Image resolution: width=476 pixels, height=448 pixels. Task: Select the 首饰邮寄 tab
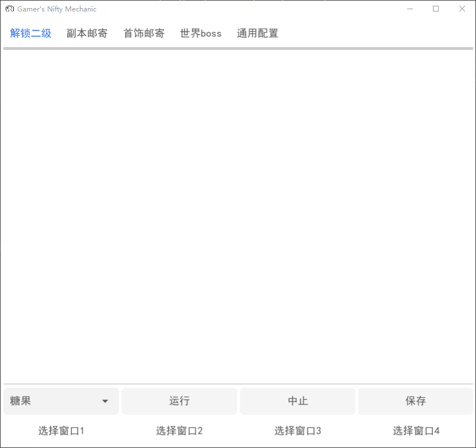click(144, 33)
